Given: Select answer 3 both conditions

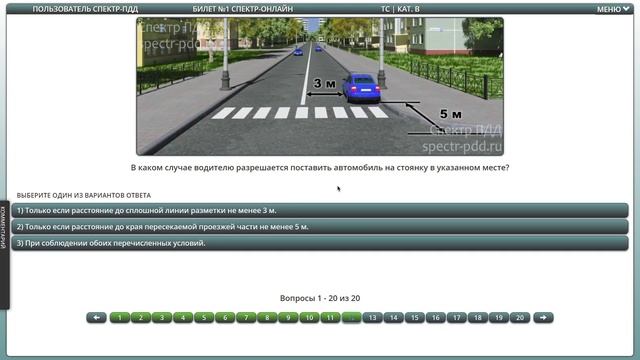Looking at the screenshot, I should [320, 243].
